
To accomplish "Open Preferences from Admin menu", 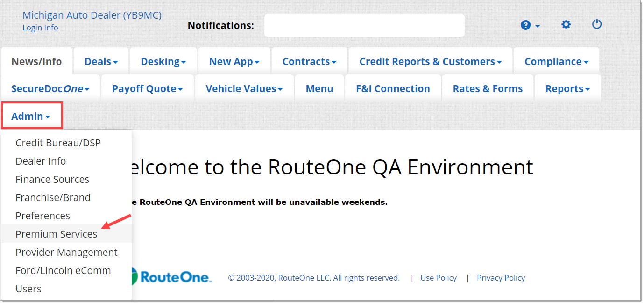I will click(x=66, y=216).
